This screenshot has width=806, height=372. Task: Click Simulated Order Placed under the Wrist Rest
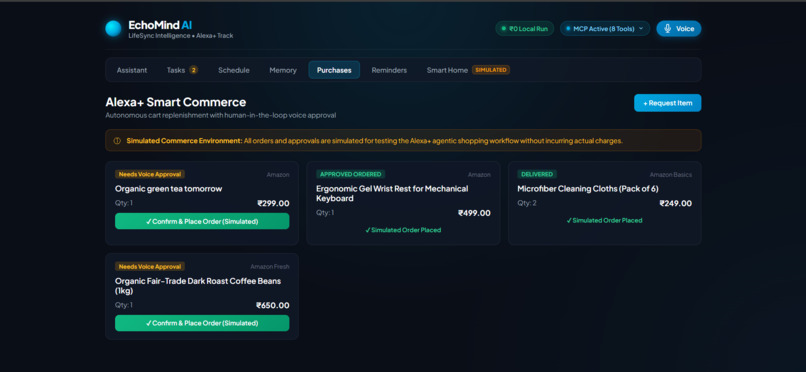[403, 230]
